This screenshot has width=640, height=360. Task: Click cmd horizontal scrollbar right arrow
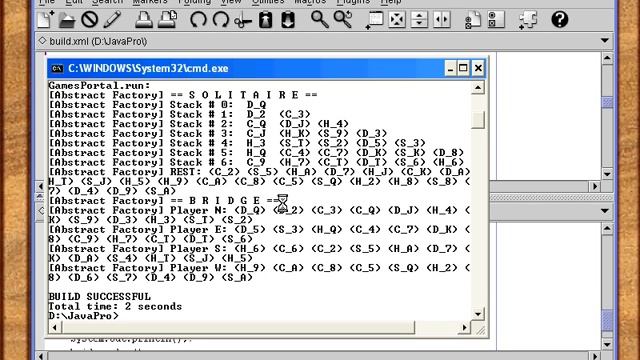[x=464, y=327]
